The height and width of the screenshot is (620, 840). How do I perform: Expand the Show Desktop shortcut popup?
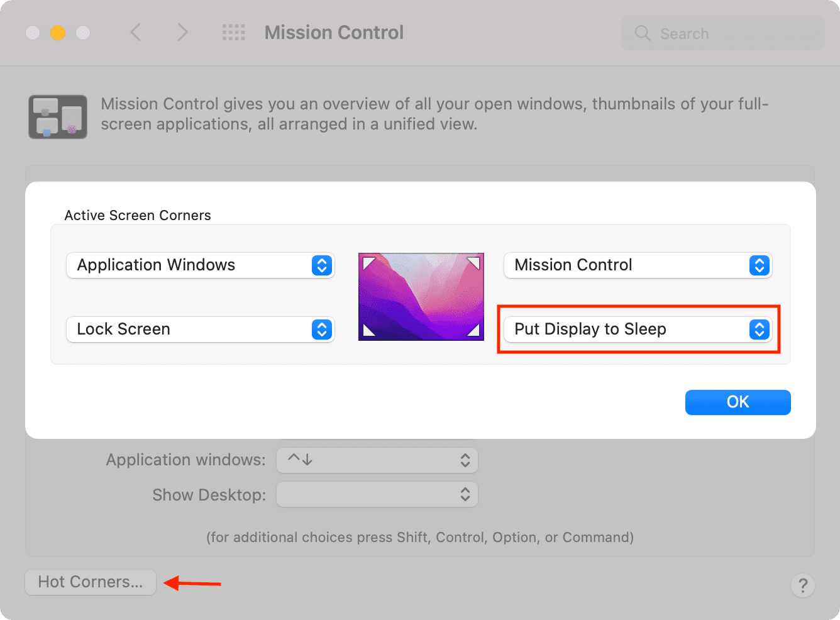click(377, 495)
